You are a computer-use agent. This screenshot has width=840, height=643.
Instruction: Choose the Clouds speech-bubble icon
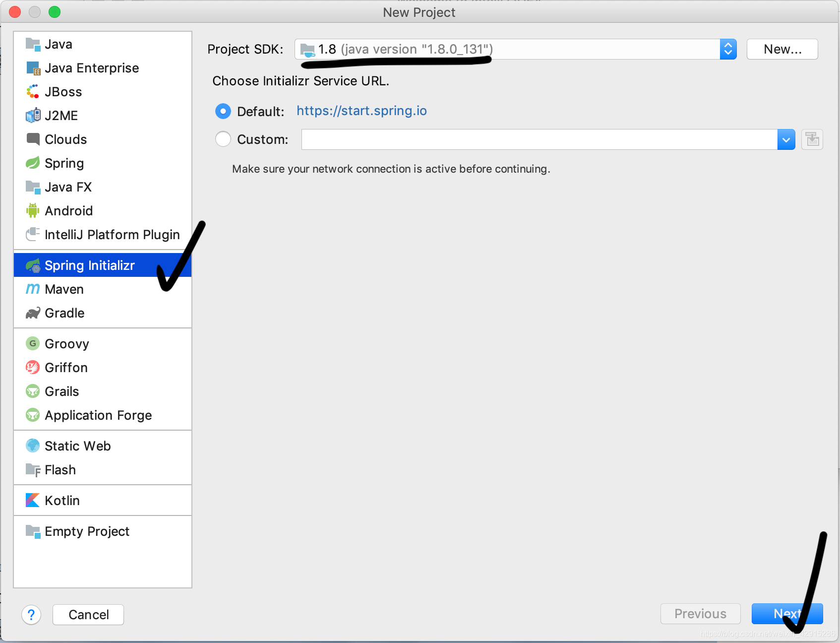[33, 139]
